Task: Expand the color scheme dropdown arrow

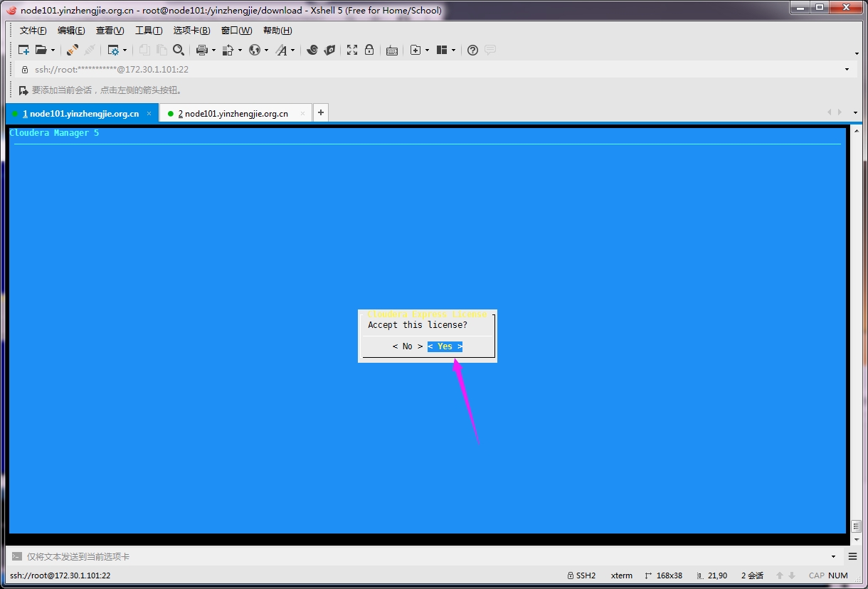Action: (240, 51)
